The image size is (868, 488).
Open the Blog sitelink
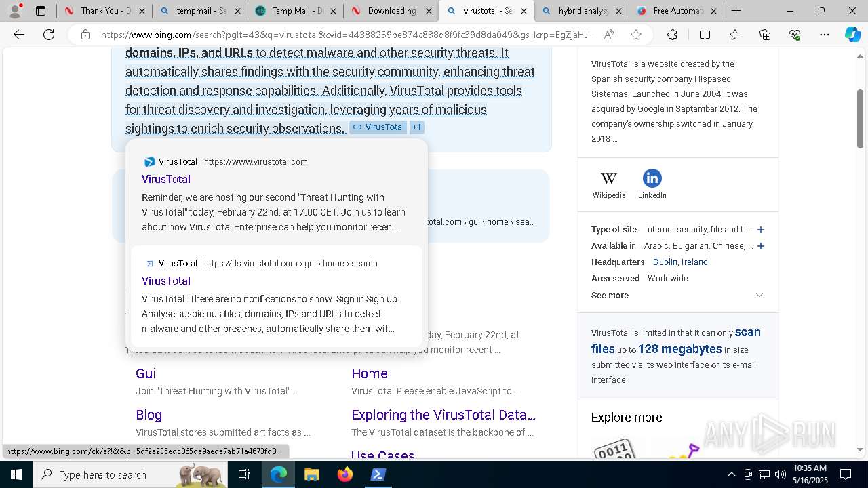[149, 415]
